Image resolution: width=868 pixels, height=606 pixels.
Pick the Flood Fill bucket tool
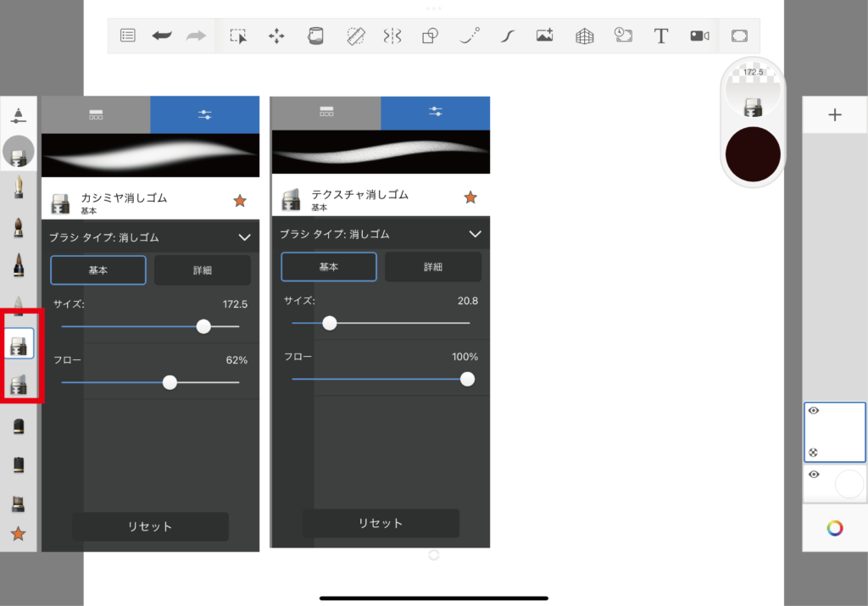click(315, 36)
